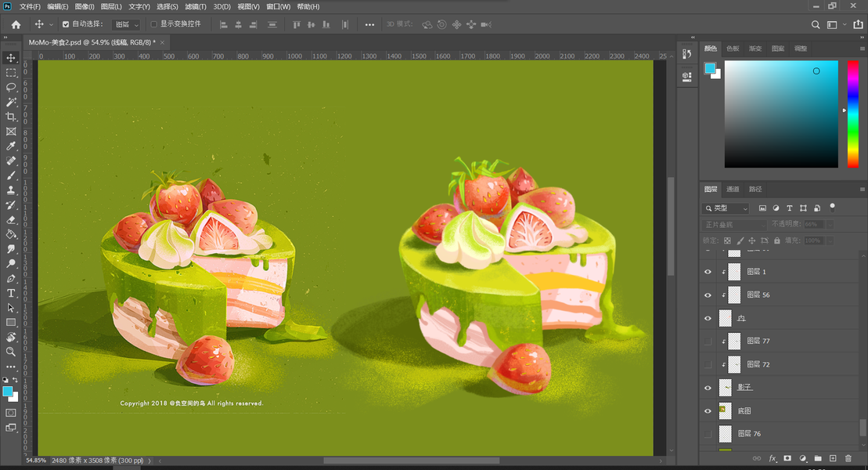Toggle the layer filter on/off switch

coord(832,208)
